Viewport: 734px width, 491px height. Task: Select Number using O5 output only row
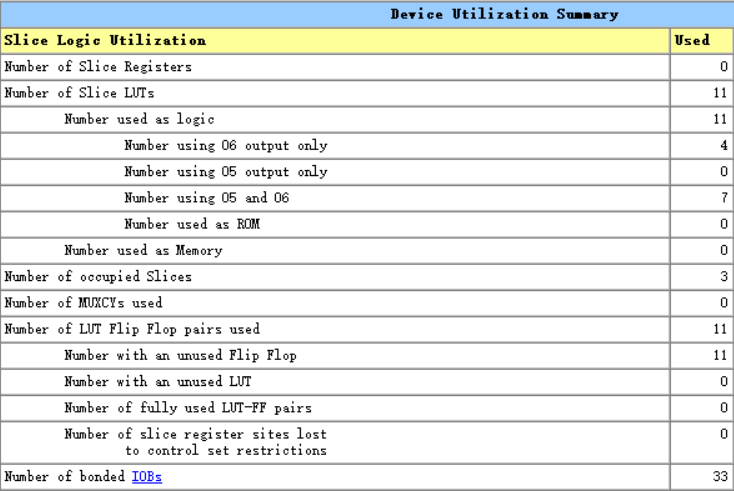[367, 172]
